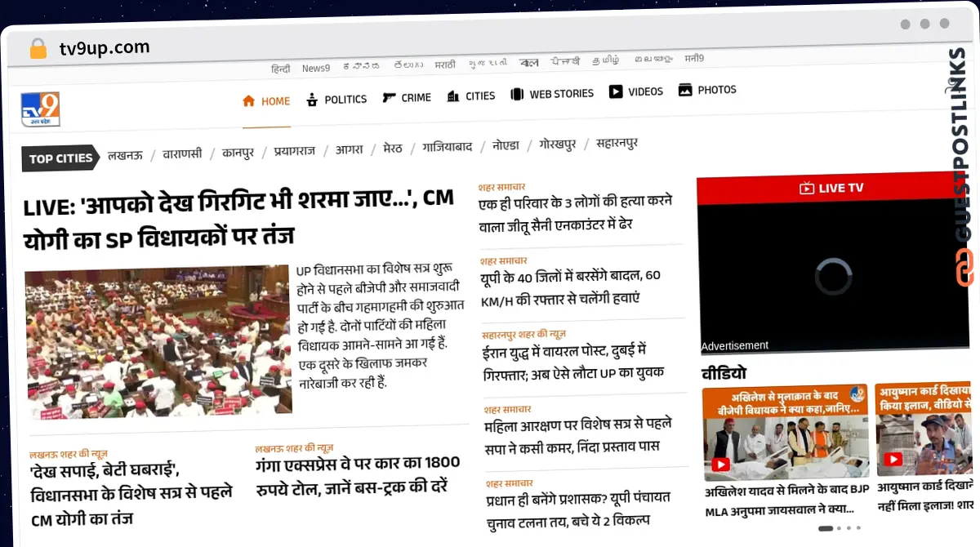The height and width of the screenshot is (547, 980).
Task: Open the UP assembly session photo
Action: [158, 342]
